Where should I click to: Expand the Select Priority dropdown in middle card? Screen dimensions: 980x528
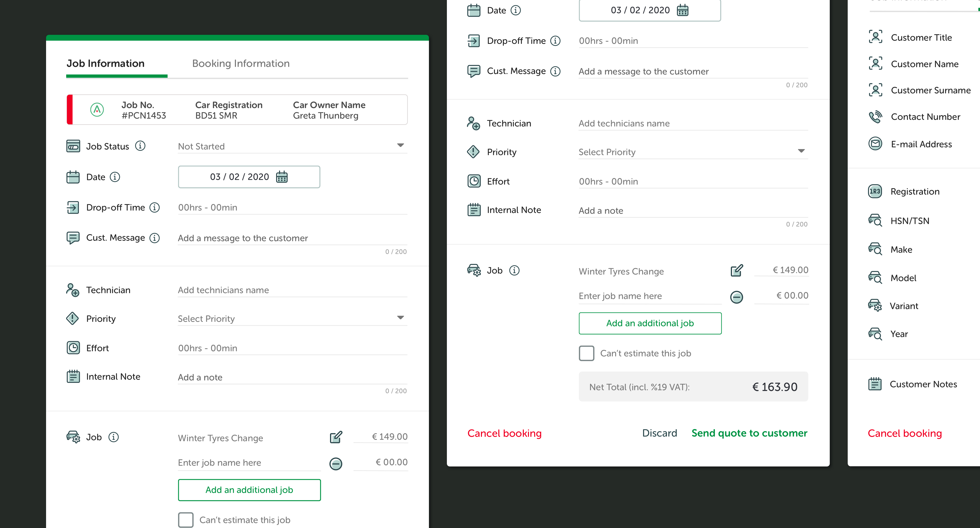(693, 152)
